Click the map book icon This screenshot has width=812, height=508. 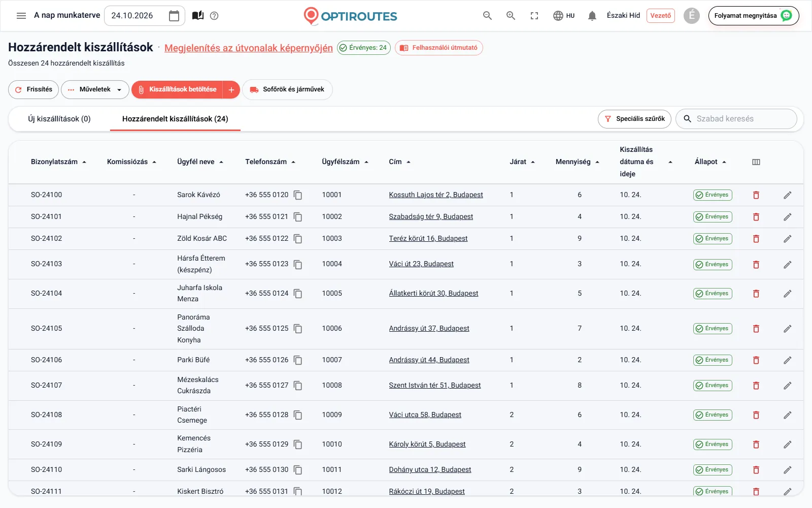click(198, 16)
